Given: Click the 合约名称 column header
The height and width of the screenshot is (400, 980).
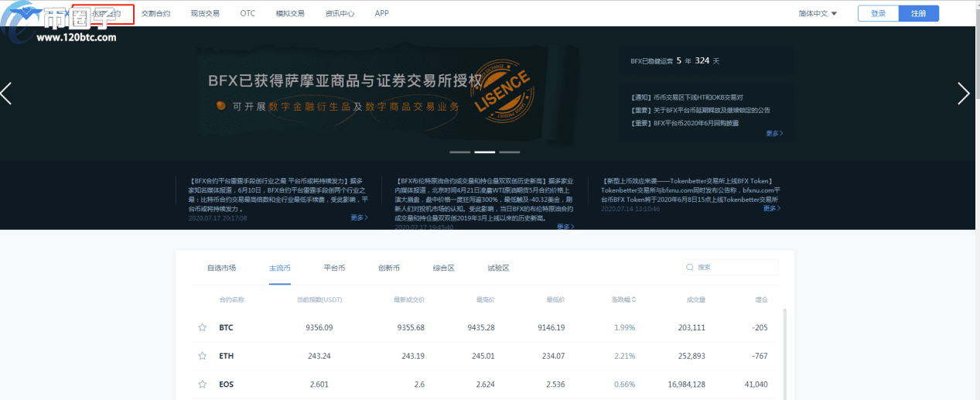Looking at the screenshot, I should click(x=232, y=299).
